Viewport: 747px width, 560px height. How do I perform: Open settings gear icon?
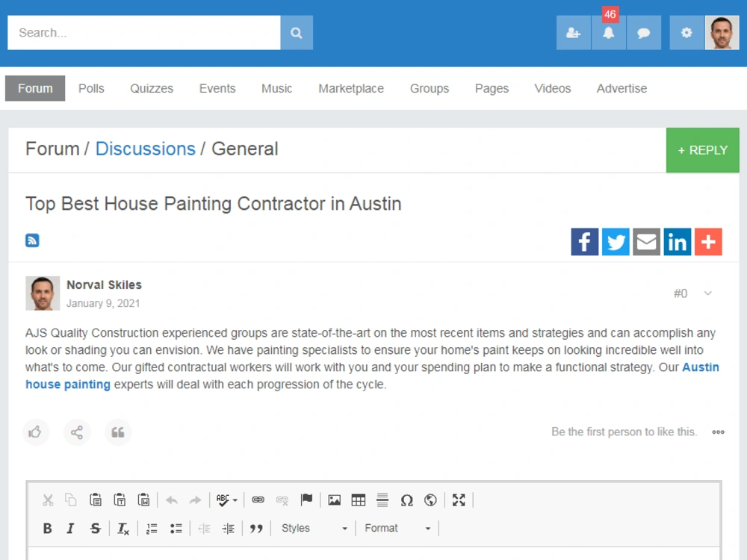point(686,32)
